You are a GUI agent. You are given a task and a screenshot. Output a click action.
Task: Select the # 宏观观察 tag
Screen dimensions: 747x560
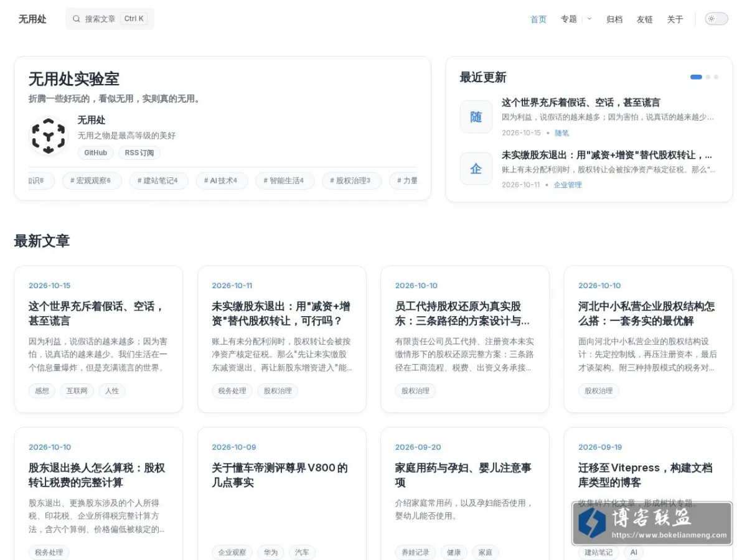(92, 180)
